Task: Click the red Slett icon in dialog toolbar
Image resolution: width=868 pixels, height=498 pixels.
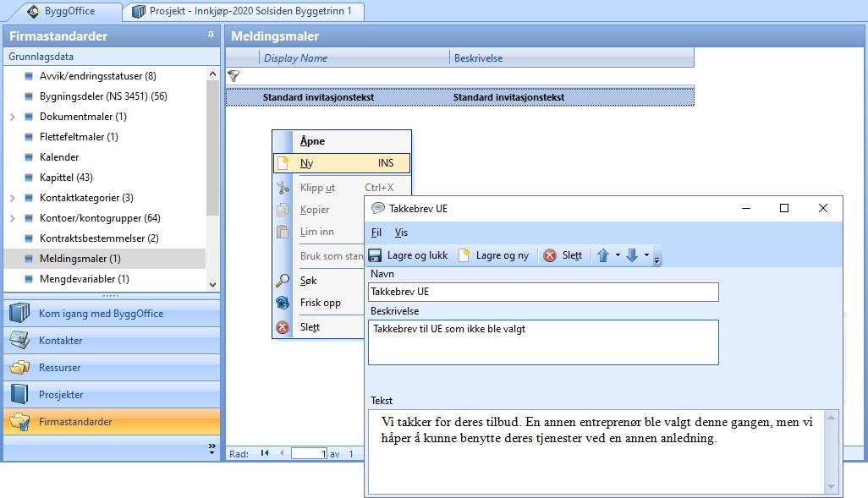Action: (550, 255)
